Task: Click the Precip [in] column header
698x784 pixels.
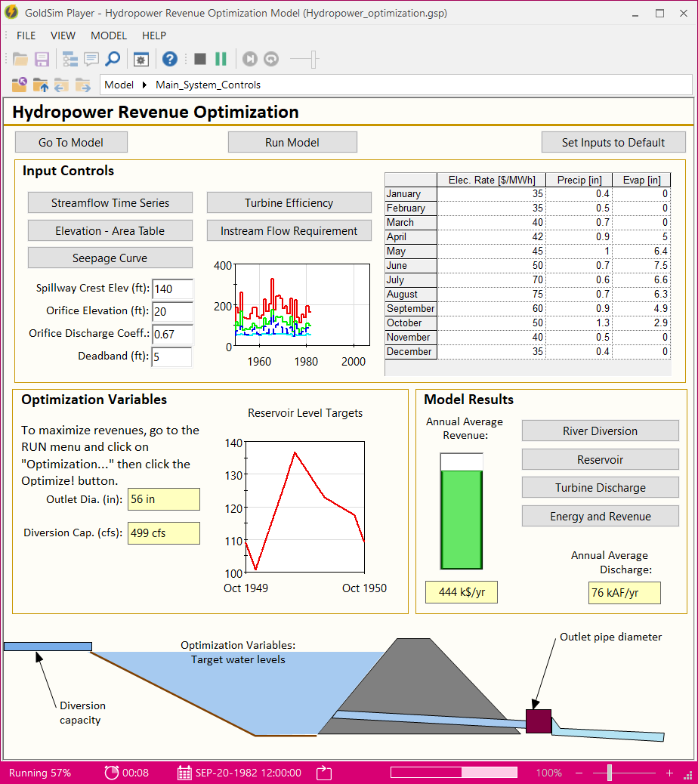Action: [x=579, y=180]
